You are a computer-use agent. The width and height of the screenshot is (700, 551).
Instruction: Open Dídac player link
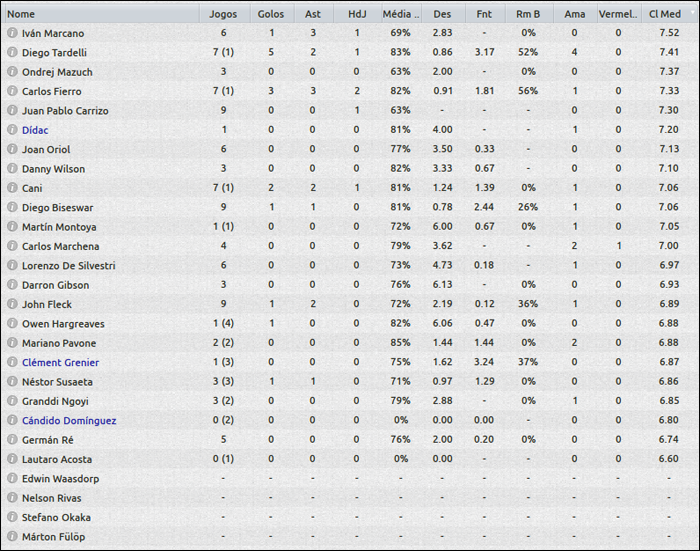click(35, 130)
